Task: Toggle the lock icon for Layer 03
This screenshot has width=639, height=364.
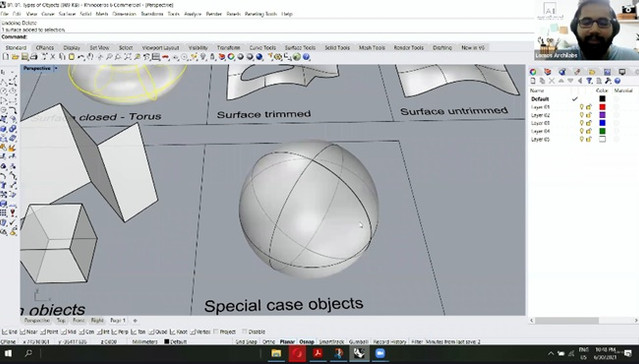Action: pyautogui.click(x=588, y=123)
